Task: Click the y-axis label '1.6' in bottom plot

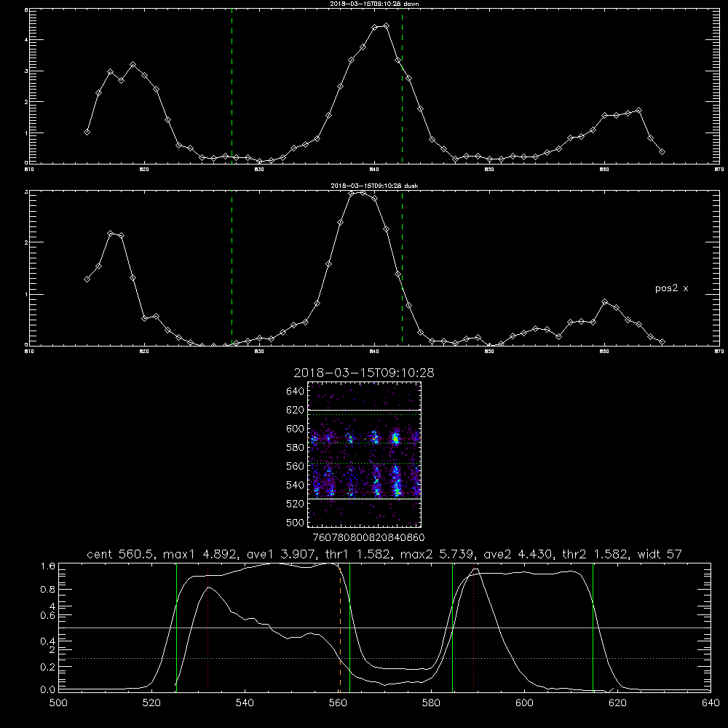Action: pyautogui.click(x=48, y=566)
